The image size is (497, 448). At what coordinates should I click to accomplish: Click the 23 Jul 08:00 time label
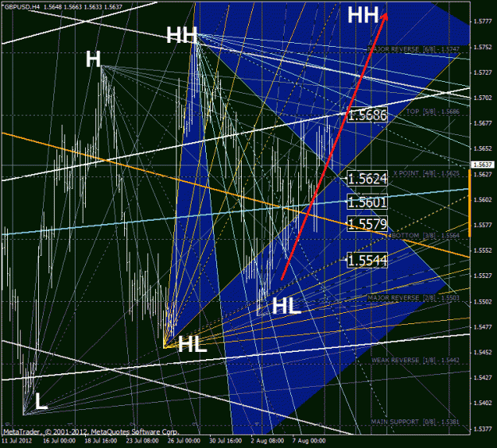142,441
